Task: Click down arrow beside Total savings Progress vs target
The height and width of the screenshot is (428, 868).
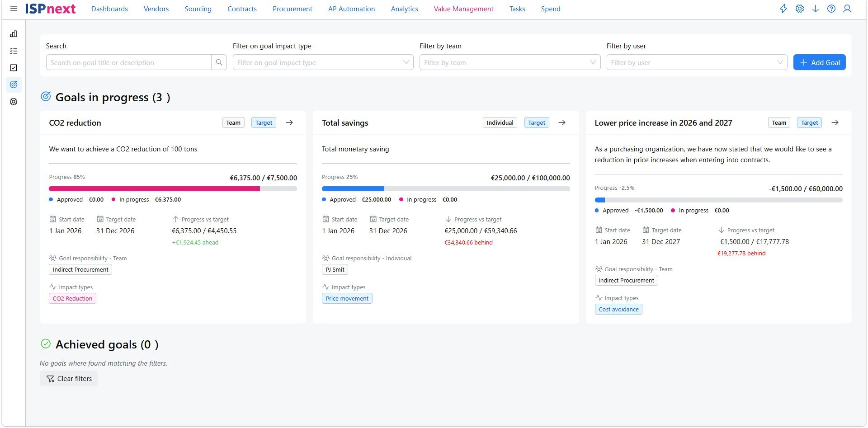Action: click(x=448, y=219)
